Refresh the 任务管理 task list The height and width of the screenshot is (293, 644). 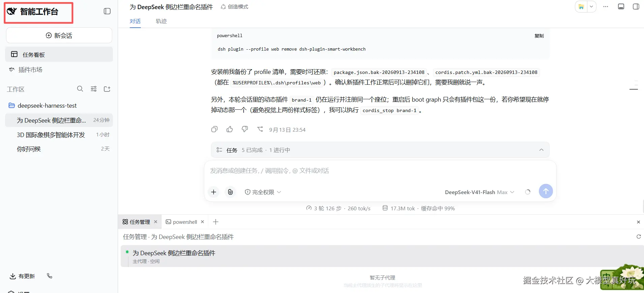coord(638,237)
